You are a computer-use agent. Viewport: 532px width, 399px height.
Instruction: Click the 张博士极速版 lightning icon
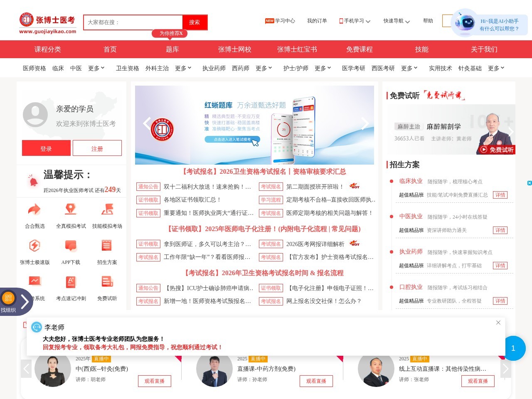tap(35, 251)
